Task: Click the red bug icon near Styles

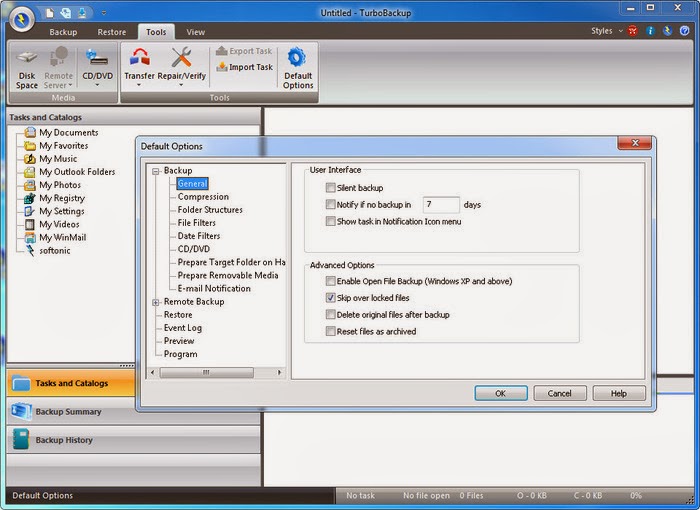Action: tap(633, 31)
